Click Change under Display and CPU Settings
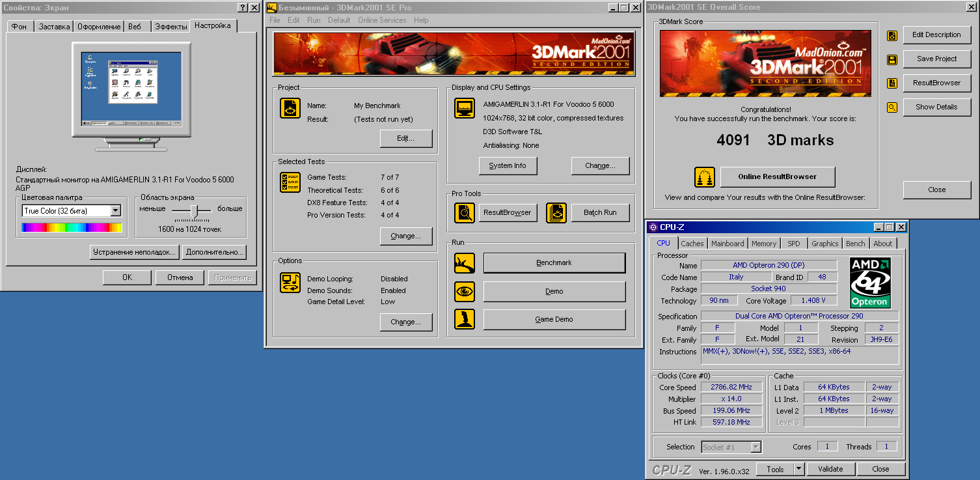Image resolution: width=980 pixels, height=480 pixels. click(x=600, y=165)
